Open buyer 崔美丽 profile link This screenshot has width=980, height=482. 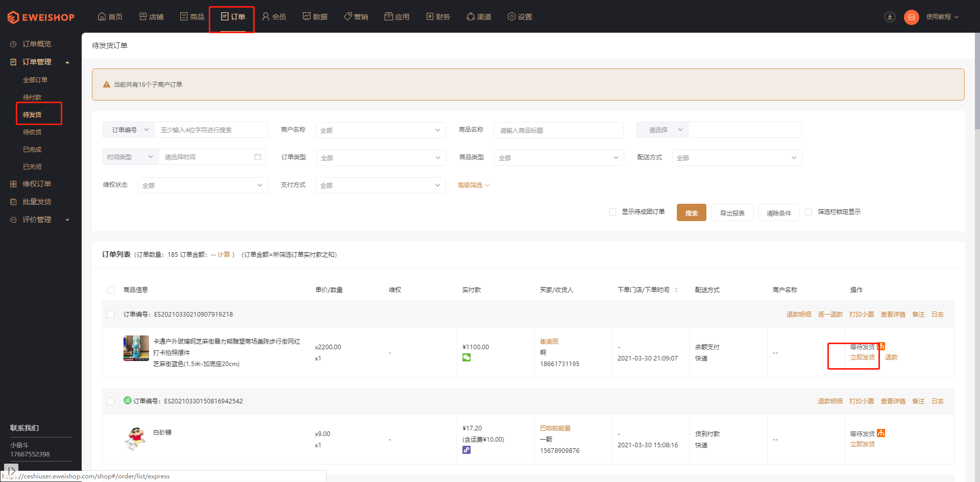tap(549, 341)
